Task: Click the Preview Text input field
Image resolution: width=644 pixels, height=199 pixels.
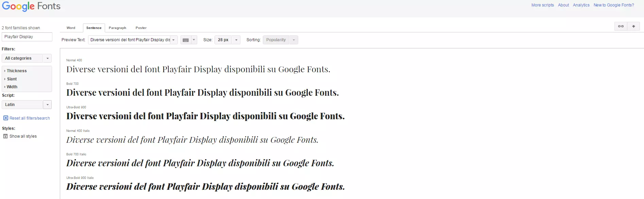Action: pyautogui.click(x=130, y=40)
